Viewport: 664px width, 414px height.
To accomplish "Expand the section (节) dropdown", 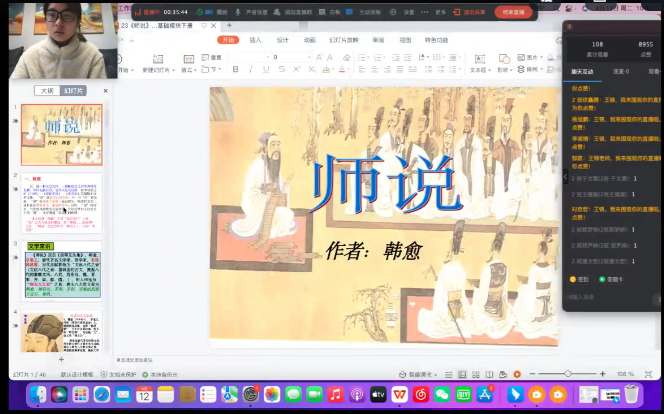I will coord(220,69).
